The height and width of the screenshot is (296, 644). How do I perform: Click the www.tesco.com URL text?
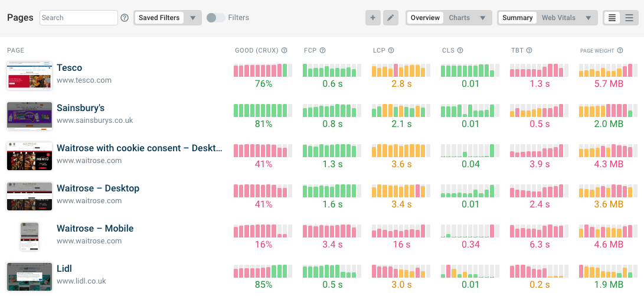(84, 80)
